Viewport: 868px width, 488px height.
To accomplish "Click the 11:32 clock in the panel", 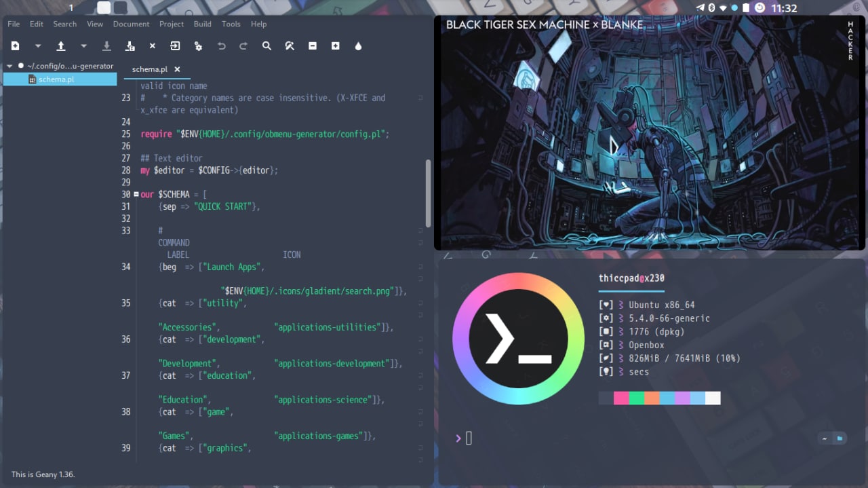I will pos(785,8).
